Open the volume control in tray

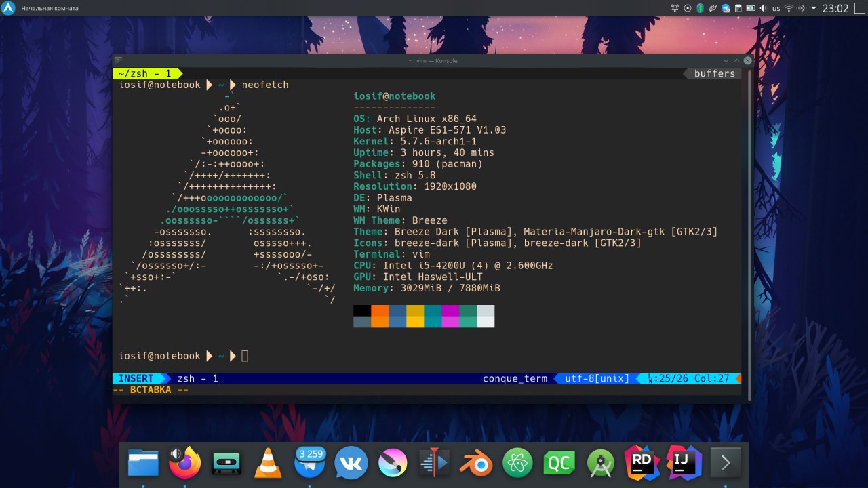[763, 8]
